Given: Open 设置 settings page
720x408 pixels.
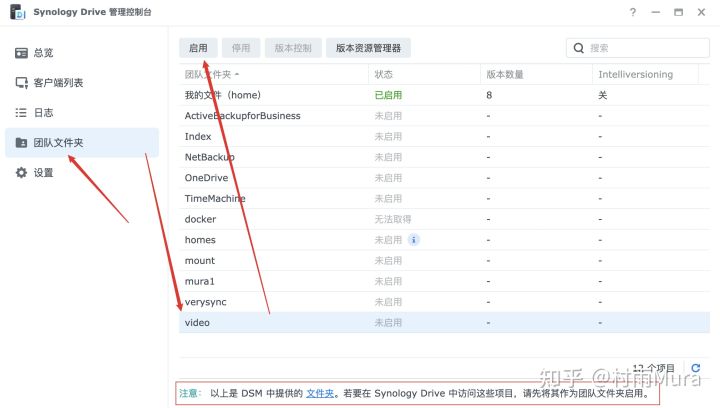Looking at the screenshot, I should tap(82, 173).
